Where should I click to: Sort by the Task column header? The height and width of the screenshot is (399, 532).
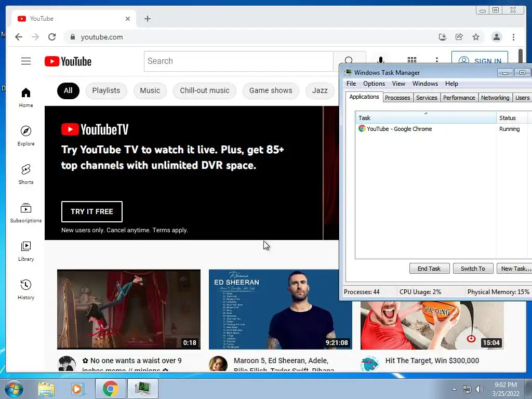pos(426,118)
